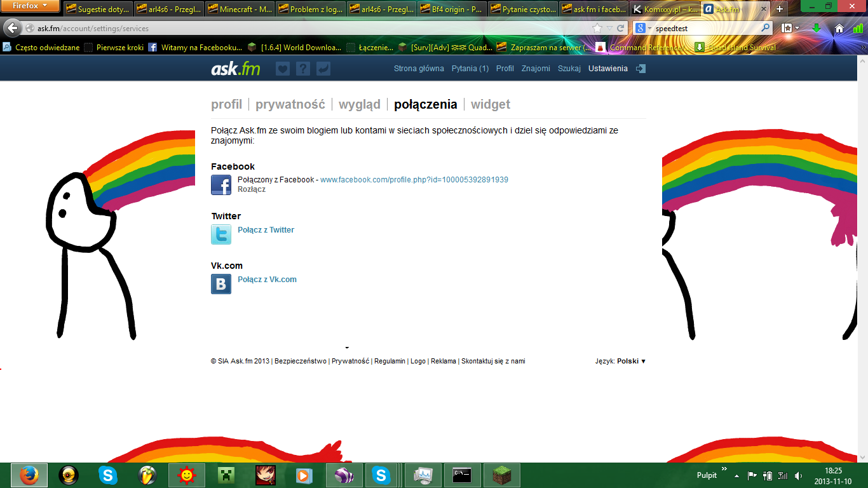
Task: Click the ask.fm logo
Action: coord(236,69)
